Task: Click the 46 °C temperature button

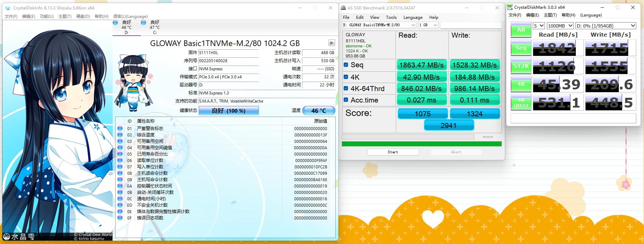Action: click(x=318, y=111)
